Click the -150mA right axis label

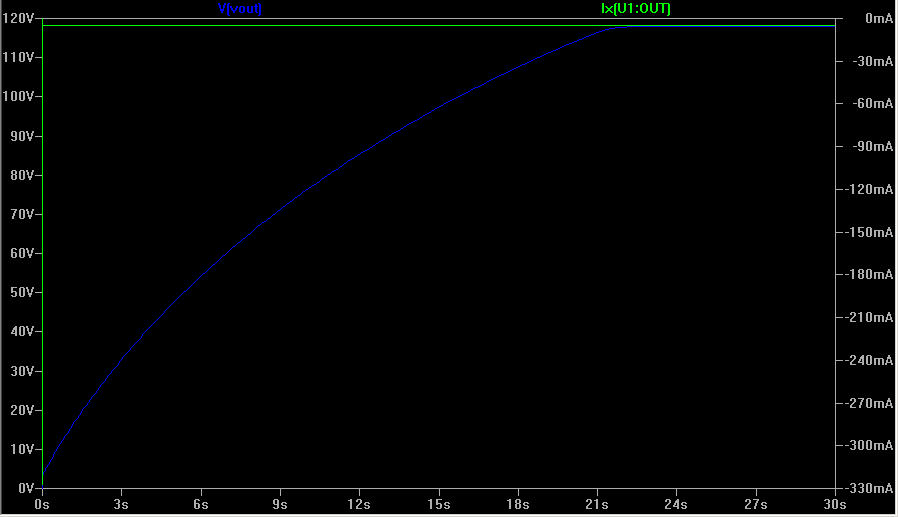[869, 232]
